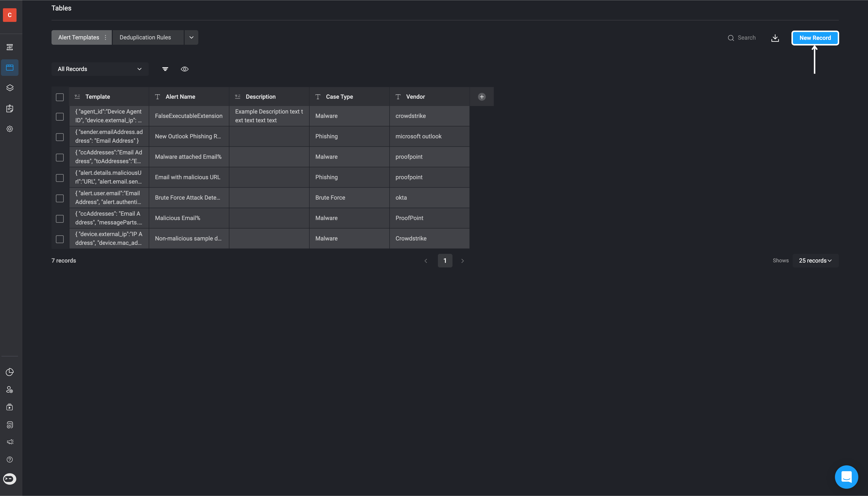
Task: Check the FalseExecutableExtension row checkbox
Action: tap(60, 116)
